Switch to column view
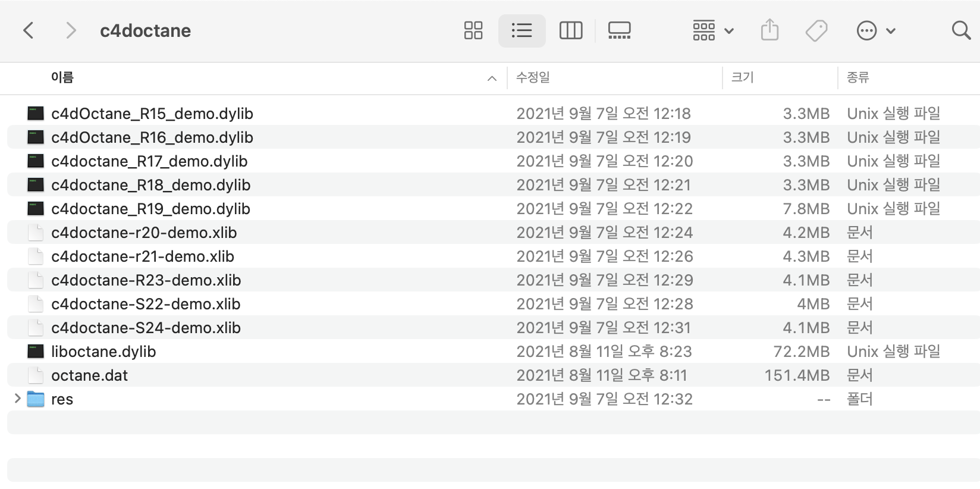The height and width of the screenshot is (489, 980). pyautogui.click(x=571, y=30)
